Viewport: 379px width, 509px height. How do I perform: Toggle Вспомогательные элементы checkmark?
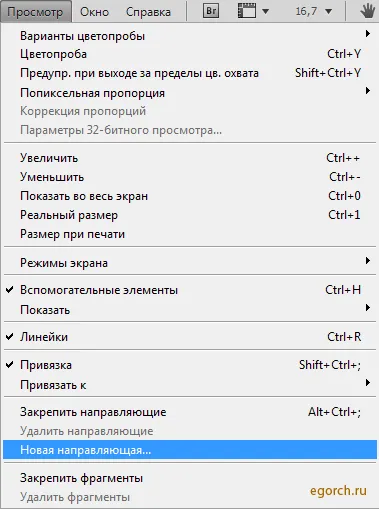click(x=190, y=290)
